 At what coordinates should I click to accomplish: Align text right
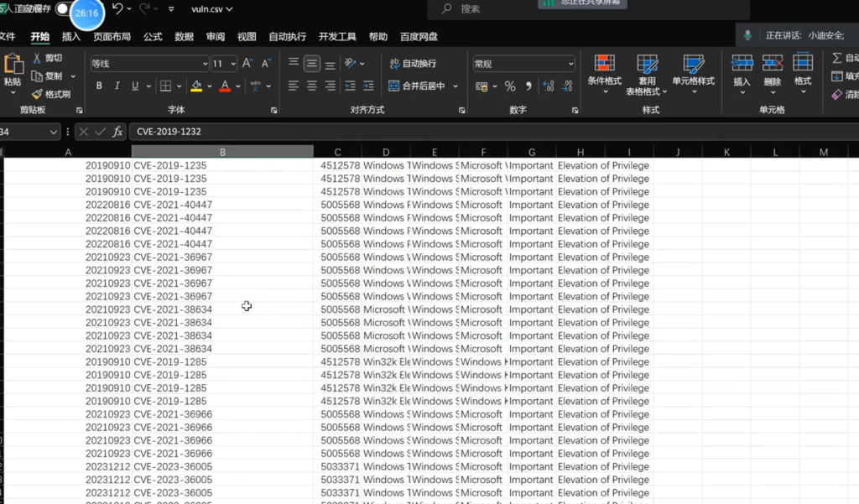(330, 86)
